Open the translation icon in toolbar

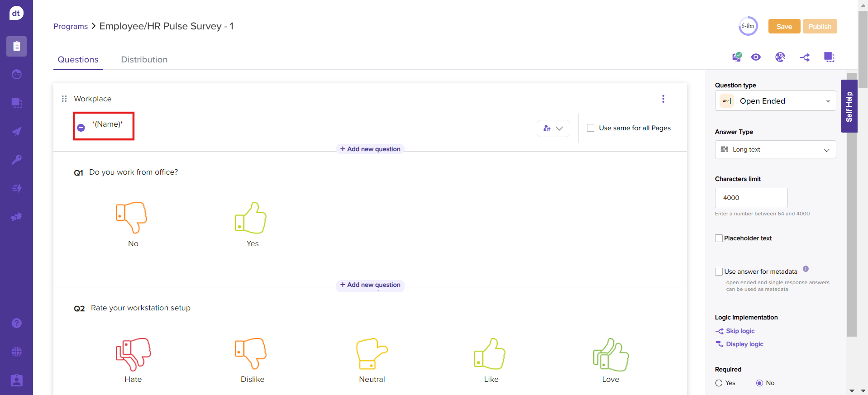point(737,57)
